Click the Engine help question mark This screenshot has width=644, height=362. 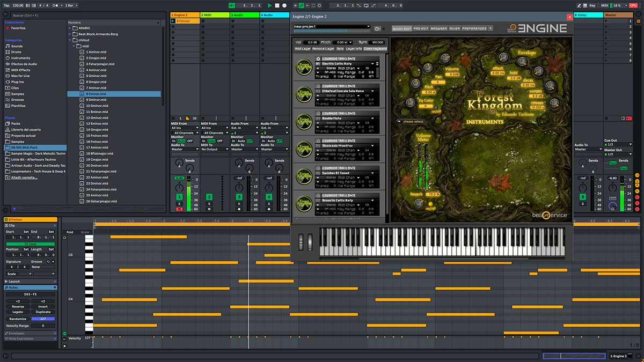pyautogui.click(x=491, y=28)
